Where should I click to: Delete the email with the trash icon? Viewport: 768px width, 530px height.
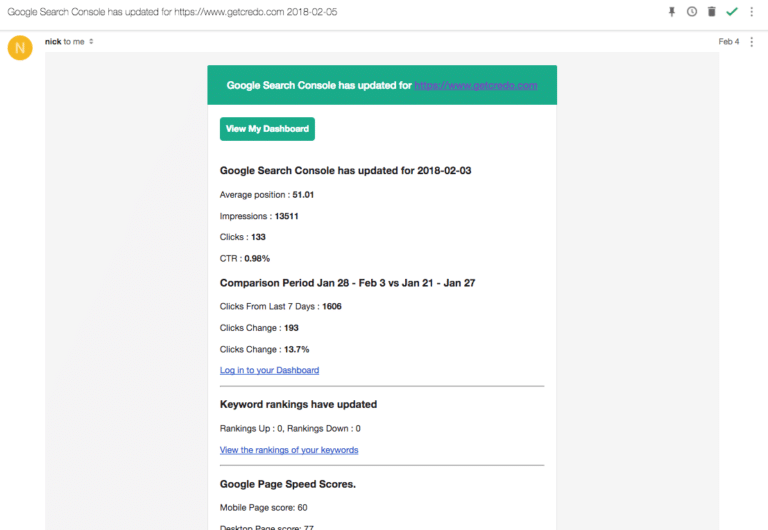712,11
